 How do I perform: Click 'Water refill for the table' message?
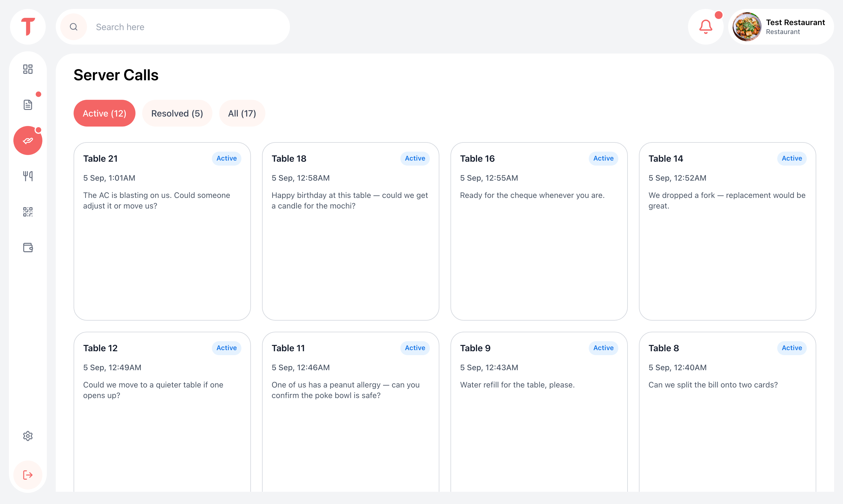(x=517, y=385)
